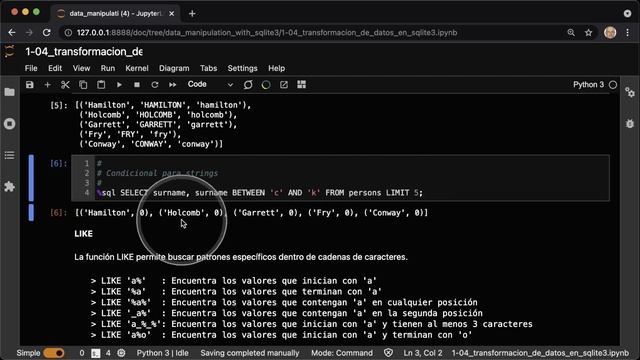Click the output of cell [5]
The width and height of the screenshot is (640, 360).
click(x=163, y=124)
